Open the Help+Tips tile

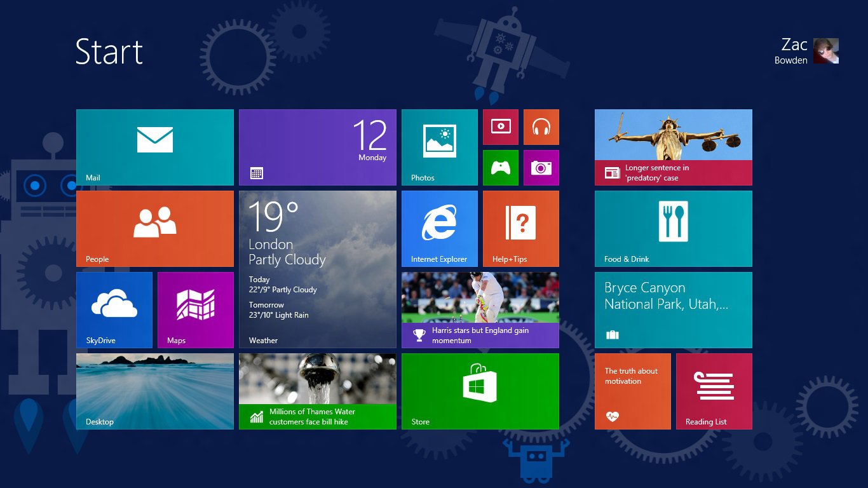click(x=521, y=229)
